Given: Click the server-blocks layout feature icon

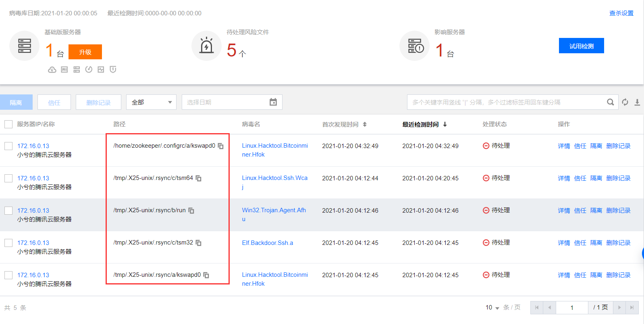Looking at the screenshot, I should [x=77, y=69].
